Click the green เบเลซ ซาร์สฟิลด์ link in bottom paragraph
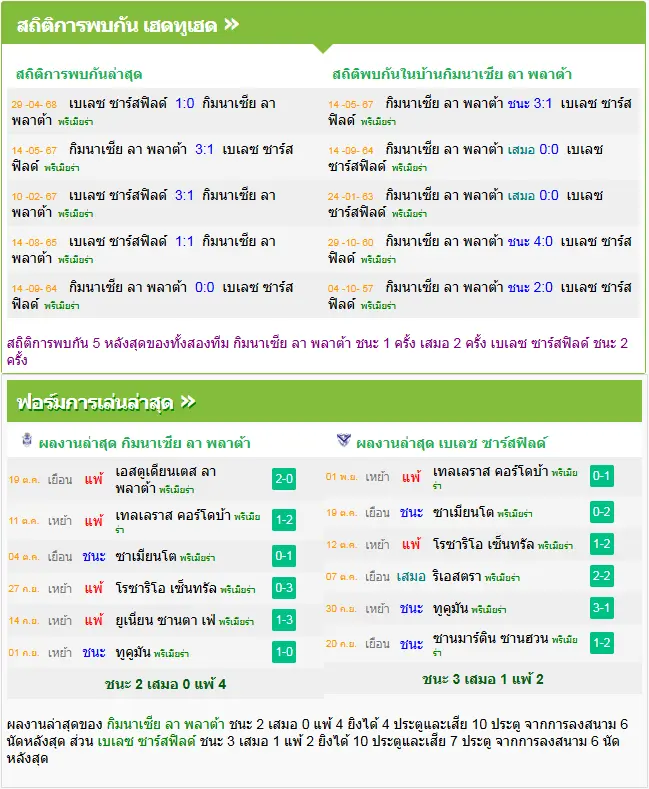 146,741
